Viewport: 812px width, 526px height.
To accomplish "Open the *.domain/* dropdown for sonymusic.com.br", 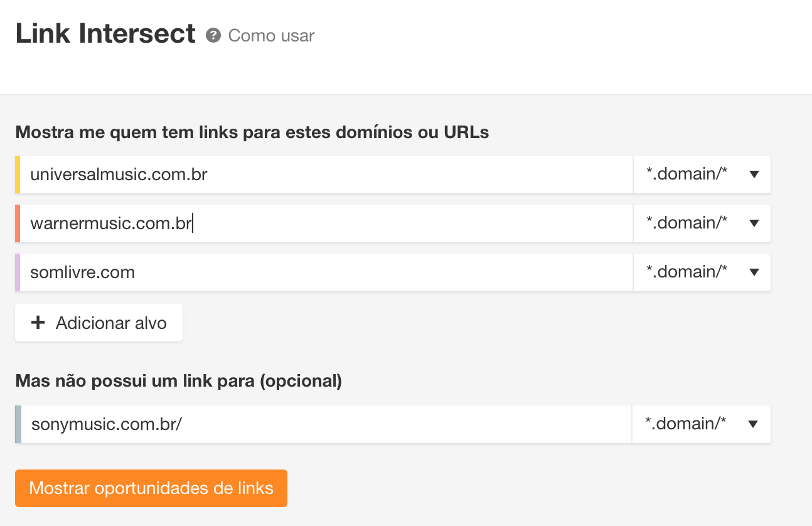I will pos(701,424).
